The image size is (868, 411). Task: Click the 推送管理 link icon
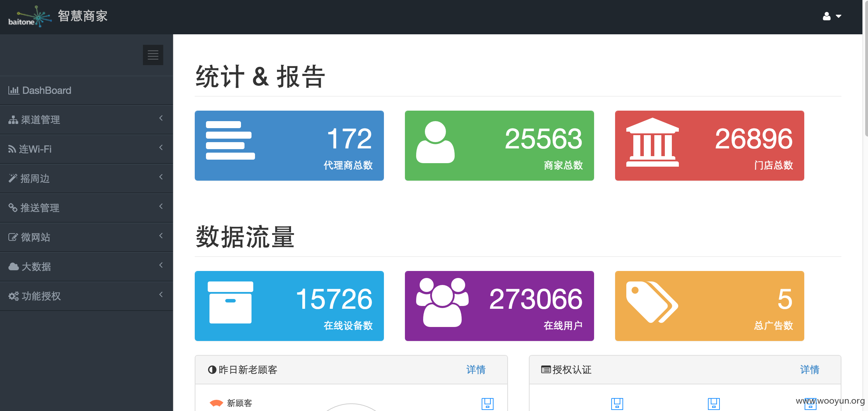click(x=13, y=208)
